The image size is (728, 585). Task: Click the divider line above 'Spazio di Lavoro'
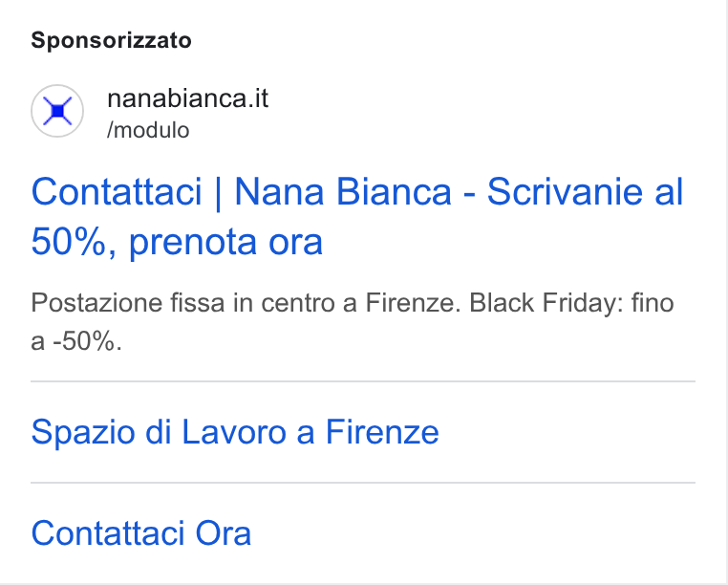363,381
